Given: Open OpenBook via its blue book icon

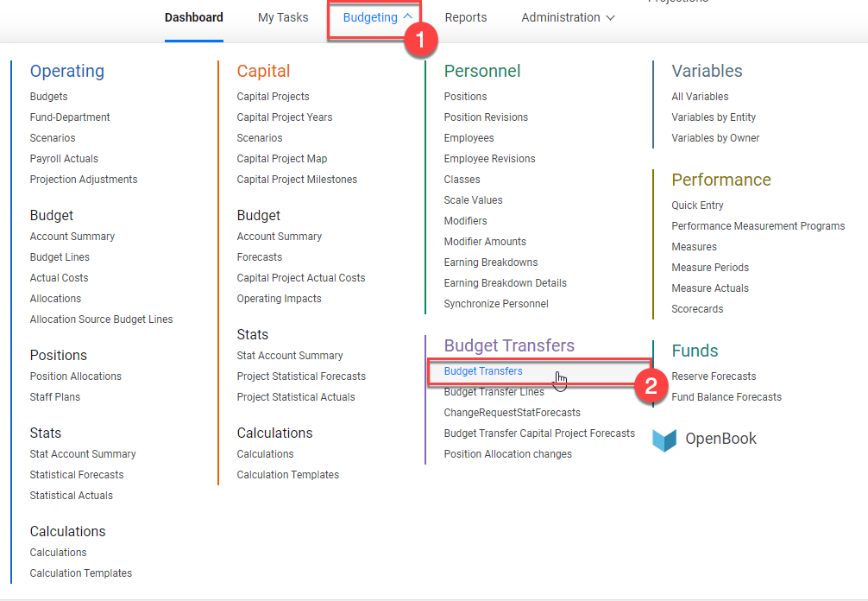Looking at the screenshot, I should point(664,440).
